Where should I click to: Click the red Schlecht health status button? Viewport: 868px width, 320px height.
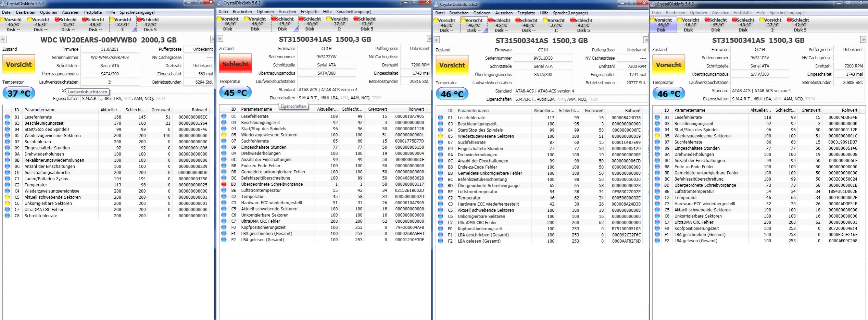pos(236,64)
